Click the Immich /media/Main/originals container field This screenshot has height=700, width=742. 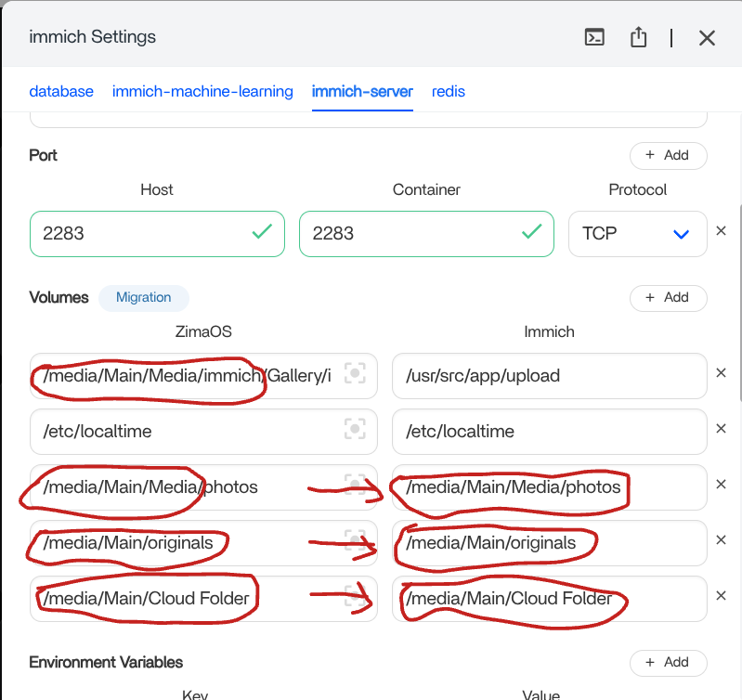pos(550,543)
